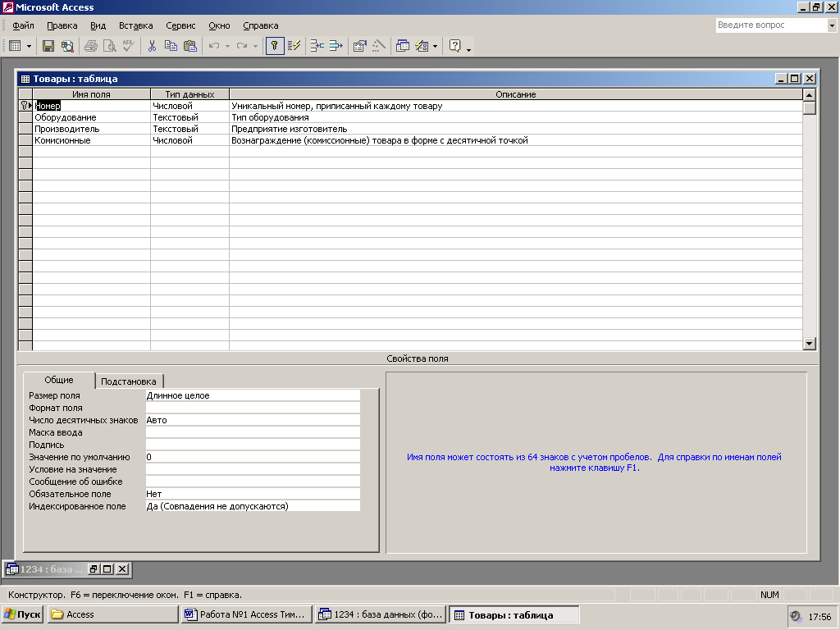Click the Copy icon
840x630 pixels.
(171, 46)
